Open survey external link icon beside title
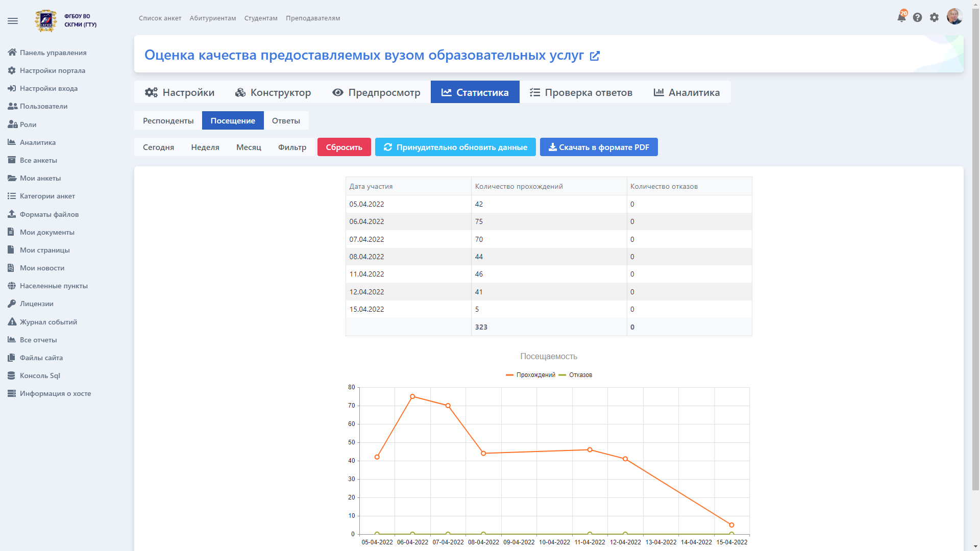Image resolution: width=980 pixels, height=551 pixels. pos(595,56)
